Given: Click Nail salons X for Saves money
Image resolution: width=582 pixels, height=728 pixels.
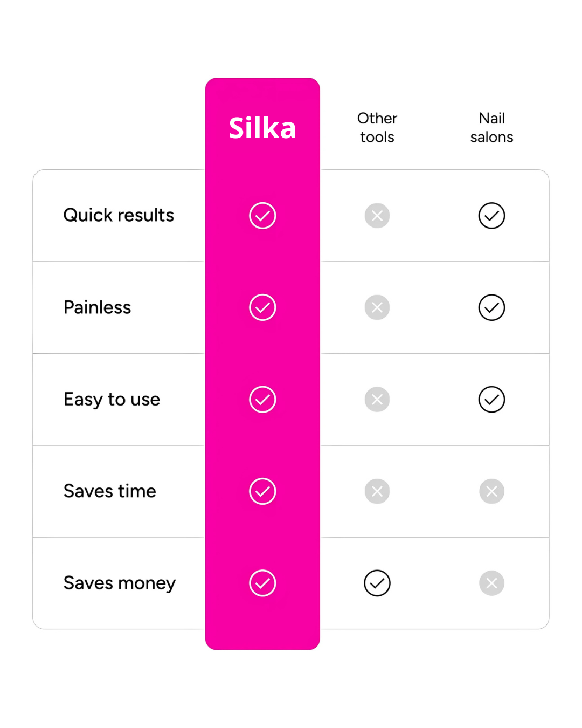Looking at the screenshot, I should [491, 583].
